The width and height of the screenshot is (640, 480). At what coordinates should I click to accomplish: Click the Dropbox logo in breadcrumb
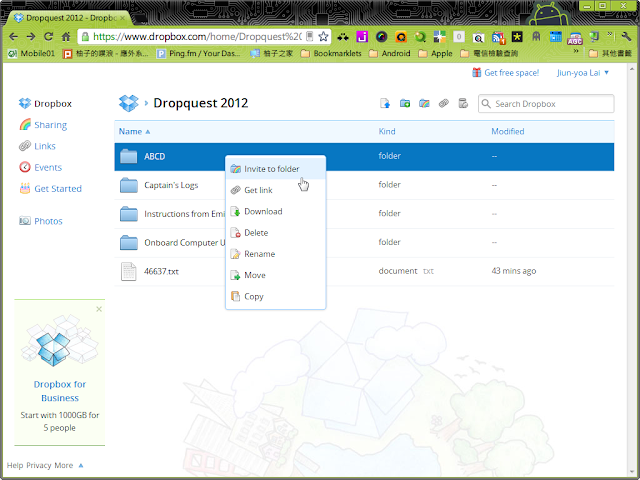(129, 103)
